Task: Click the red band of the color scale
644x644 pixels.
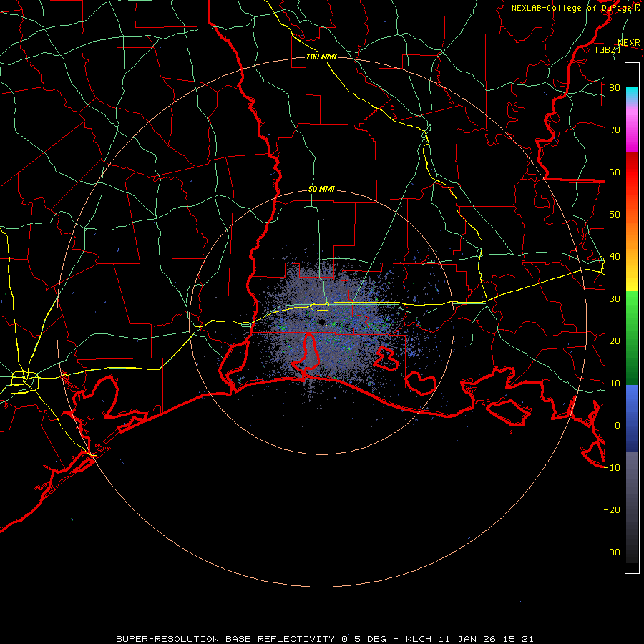Action: click(x=632, y=172)
